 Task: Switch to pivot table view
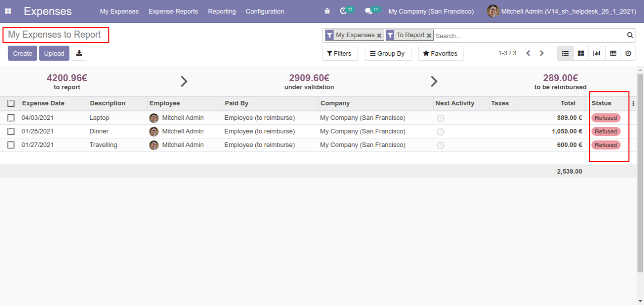(613, 53)
